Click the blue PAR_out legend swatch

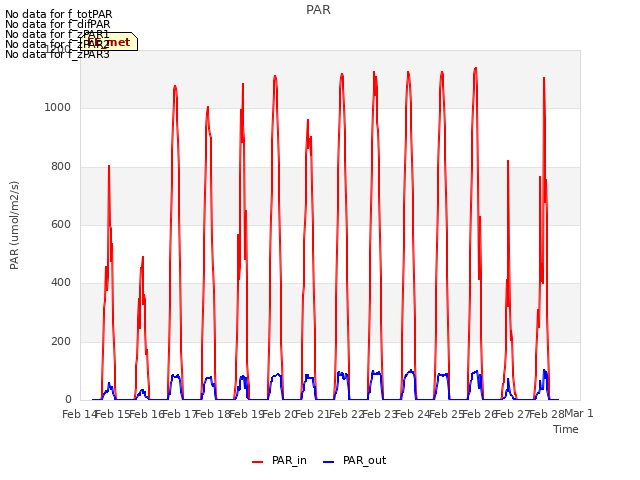[x=329, y=462]
